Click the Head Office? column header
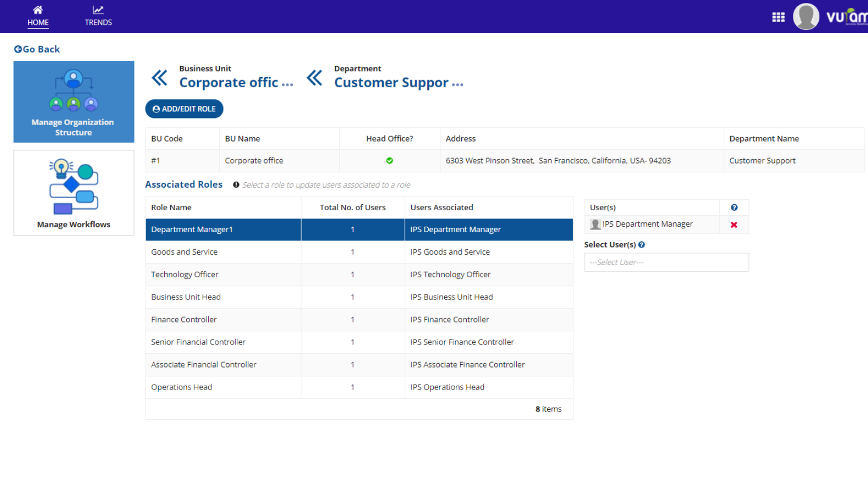The height and width of the screenshot is (481, 868). [389, 139]
